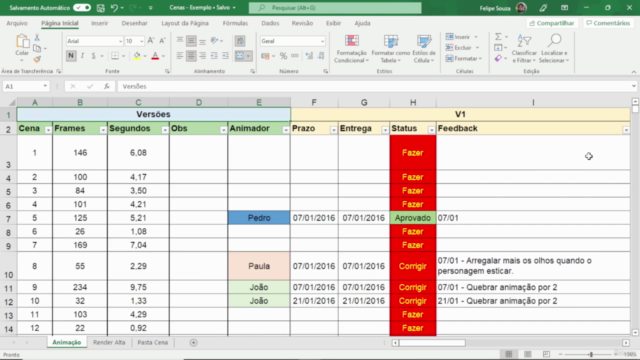This screenshot has height=360, width=640.
Task: Switch to the Render Alta sheet tab
Action: click(x=109, y=342)
